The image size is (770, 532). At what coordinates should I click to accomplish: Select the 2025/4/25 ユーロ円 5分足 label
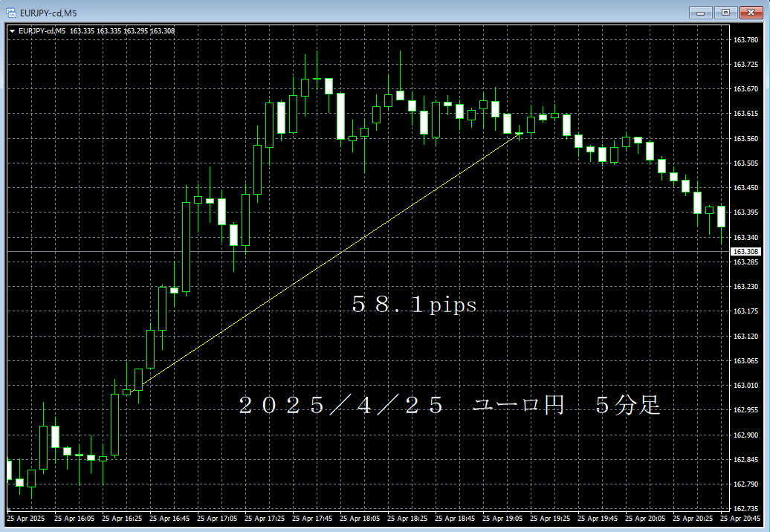tap(450, 406)
